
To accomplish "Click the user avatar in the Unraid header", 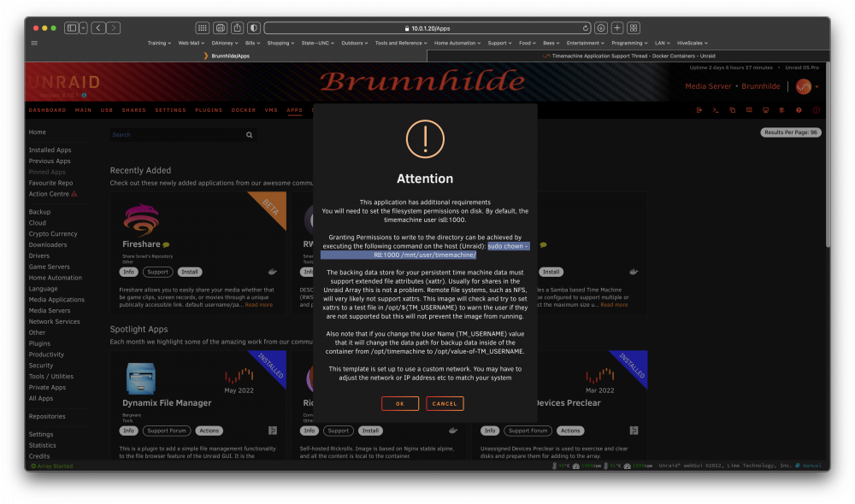I will tap(803, 86).
